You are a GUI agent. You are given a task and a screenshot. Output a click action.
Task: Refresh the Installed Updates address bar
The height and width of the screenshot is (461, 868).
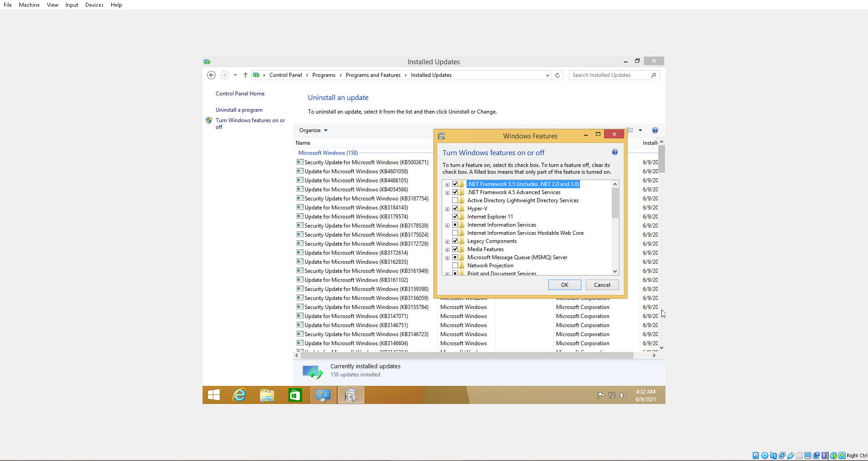click(x=557, y=75)
